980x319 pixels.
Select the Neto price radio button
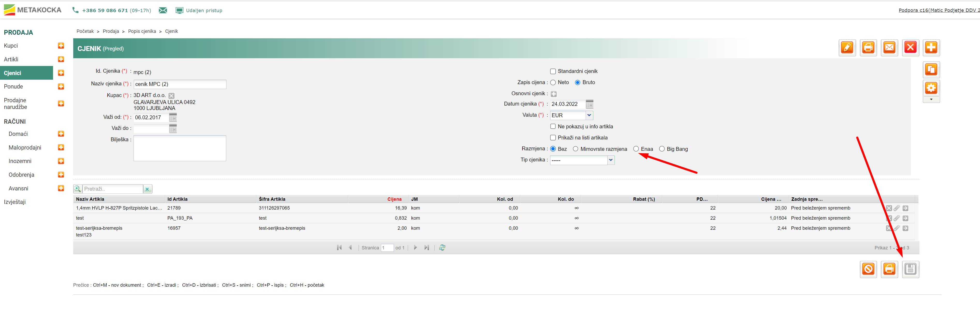[553, 83]
